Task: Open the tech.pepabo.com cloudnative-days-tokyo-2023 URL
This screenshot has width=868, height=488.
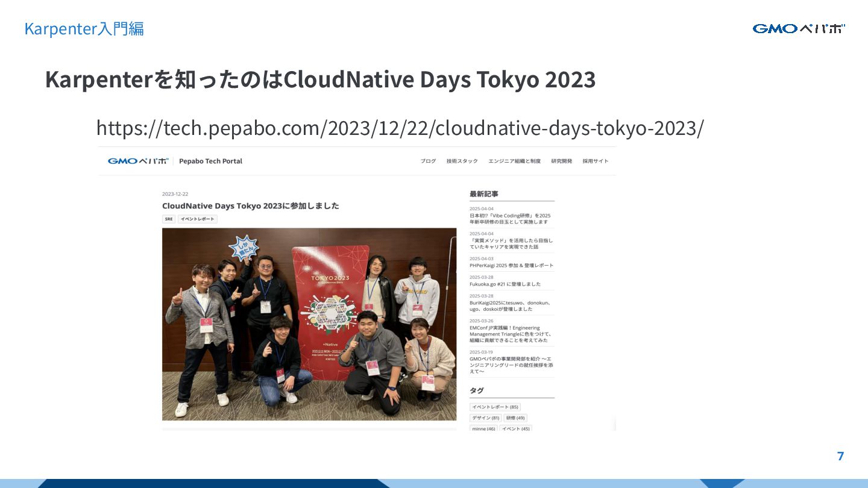Action: point(400,128)
